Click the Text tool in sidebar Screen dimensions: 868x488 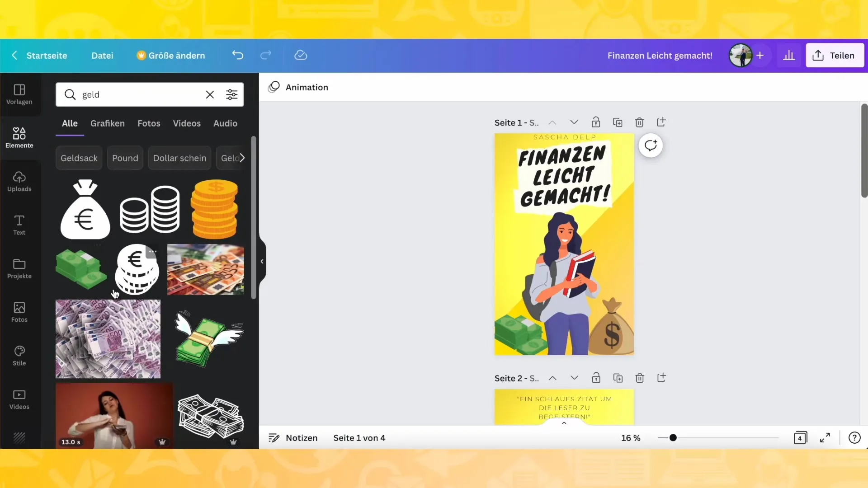point(19,224)
